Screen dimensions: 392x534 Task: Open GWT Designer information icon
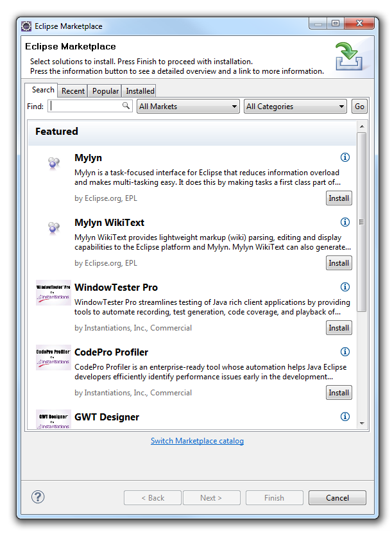click(345, 417)
